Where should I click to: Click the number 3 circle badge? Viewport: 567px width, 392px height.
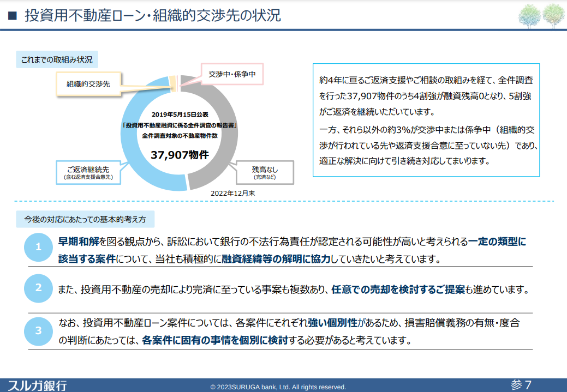38,331
